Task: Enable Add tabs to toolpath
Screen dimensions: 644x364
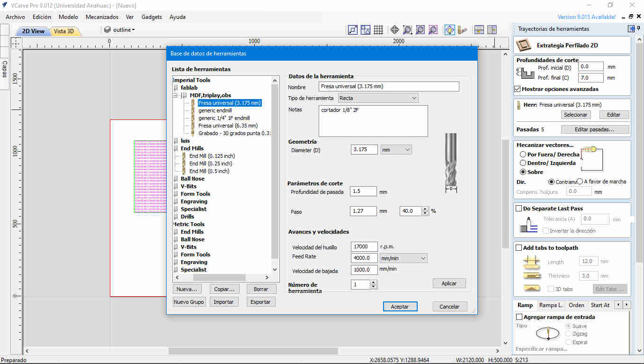Action: click(519, 248)
